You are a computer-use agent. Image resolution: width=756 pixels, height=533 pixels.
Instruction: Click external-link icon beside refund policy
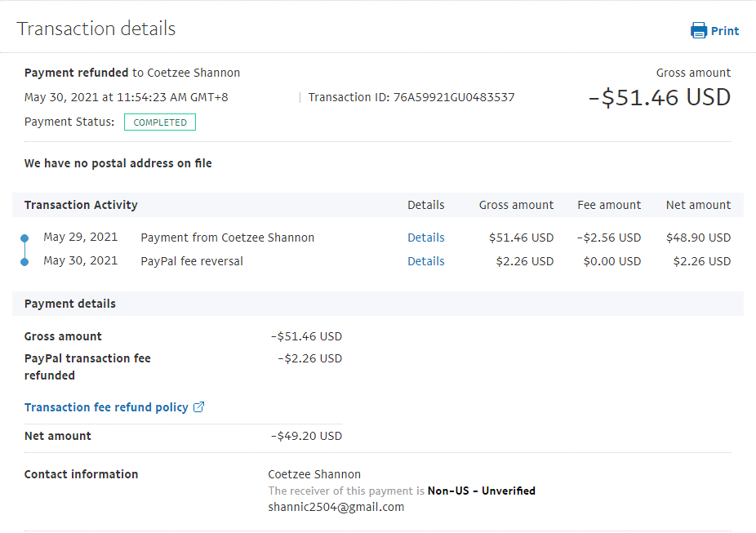(x=198, y=407)
